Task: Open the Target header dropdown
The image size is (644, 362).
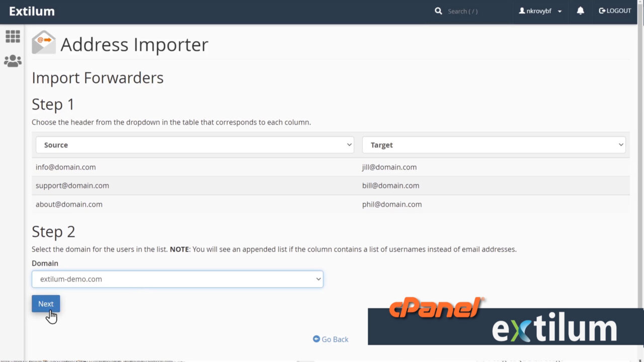Action: tap(494, 145)
